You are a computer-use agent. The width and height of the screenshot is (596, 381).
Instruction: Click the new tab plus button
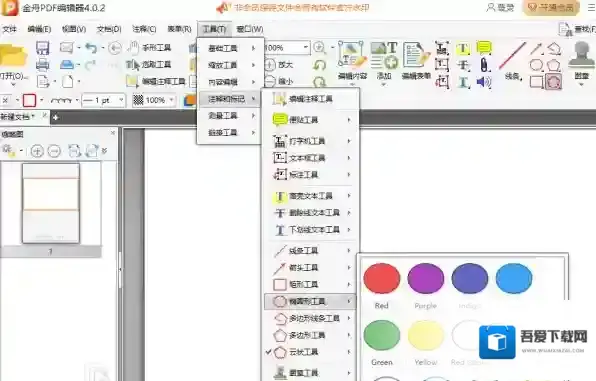coord(55,118)
